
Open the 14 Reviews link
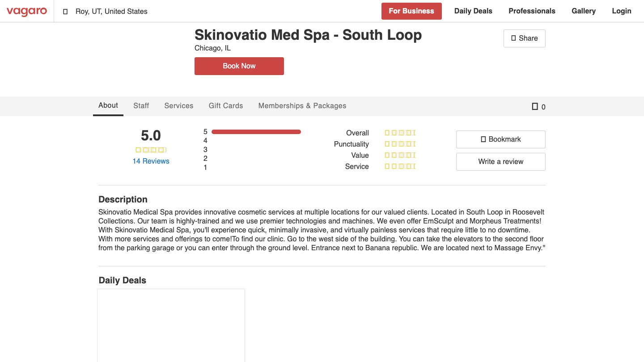tap(151, 161)
